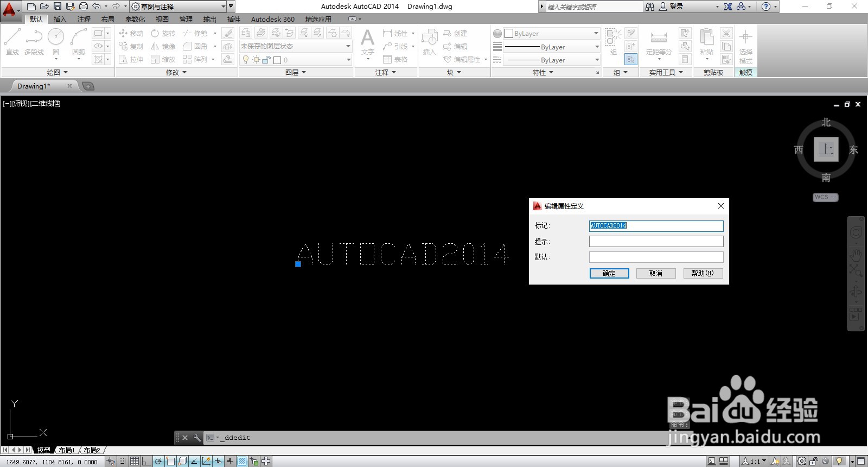Click the 取消 button in dialog
The image size is (868, 467).
click(656, 273)
